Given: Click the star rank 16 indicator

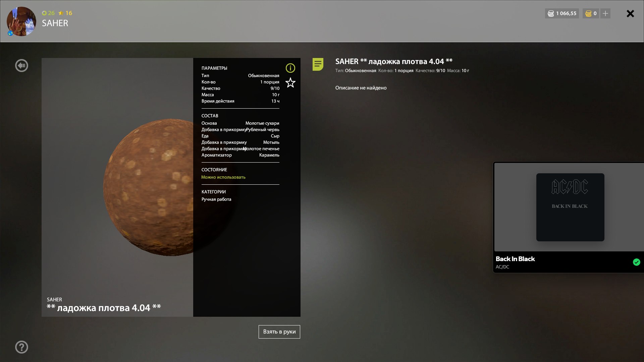Looking at the screenshot, I should click(65, 13).
